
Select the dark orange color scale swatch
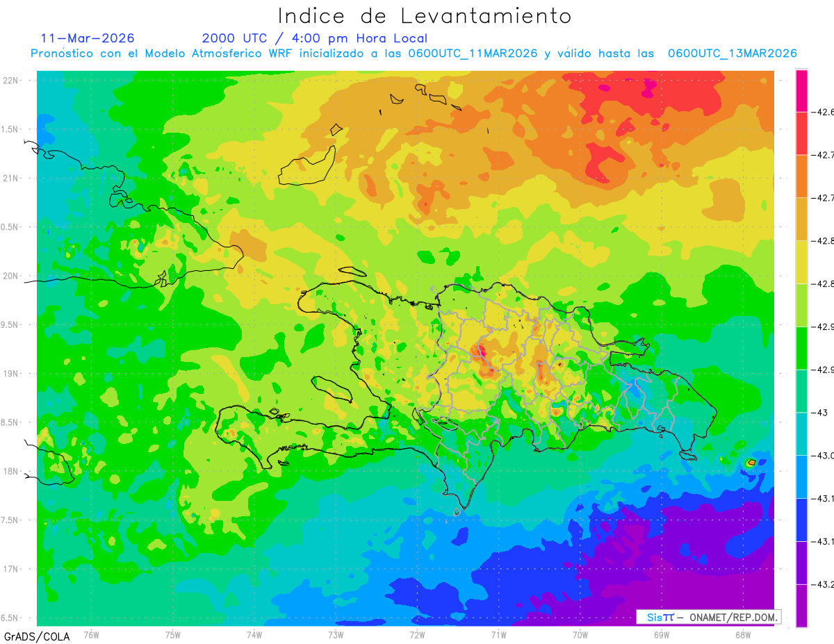pos(801,176)
